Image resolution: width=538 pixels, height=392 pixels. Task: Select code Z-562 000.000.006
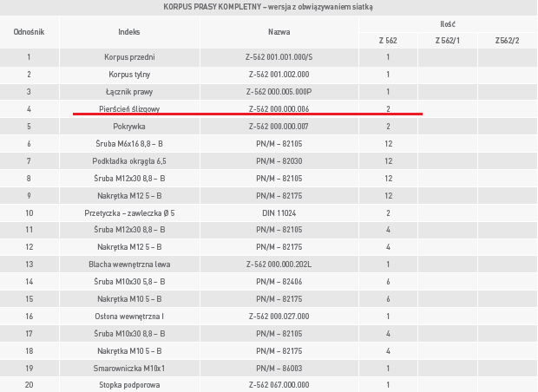tap(279, 109)
